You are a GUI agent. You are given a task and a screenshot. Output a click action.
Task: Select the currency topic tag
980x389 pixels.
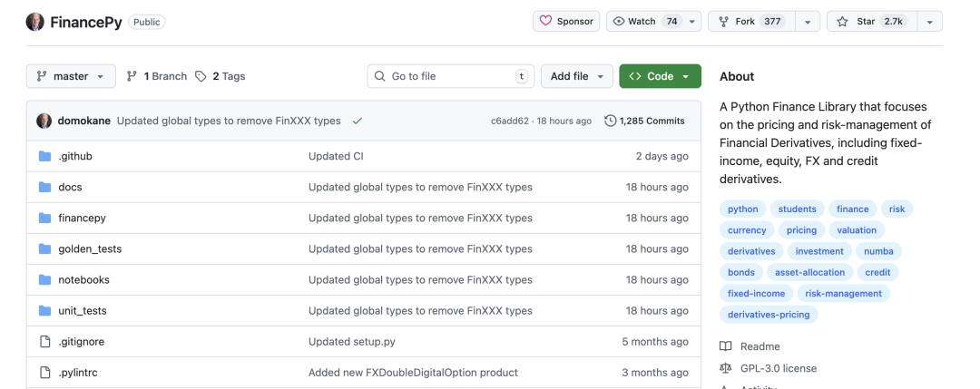[747, 229]
